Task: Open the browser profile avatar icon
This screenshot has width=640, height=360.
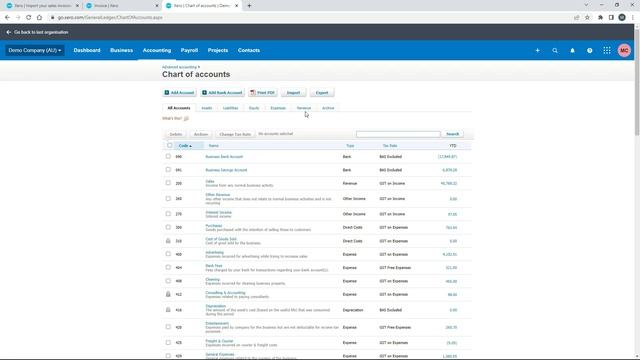Action: 622,18
